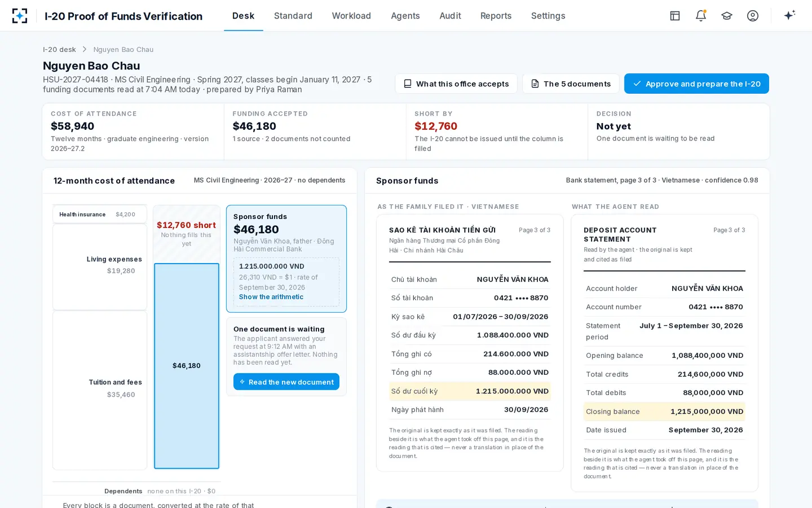The image size is (812, 508).
Task: Click the "Date issued" label
Action: click(606, 430)
